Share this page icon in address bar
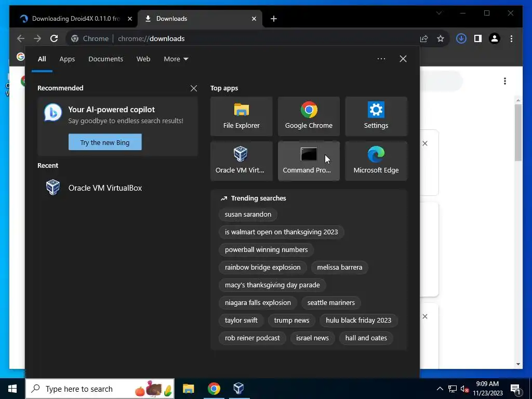Screen dimensions: 532x399 pos(424,38)
